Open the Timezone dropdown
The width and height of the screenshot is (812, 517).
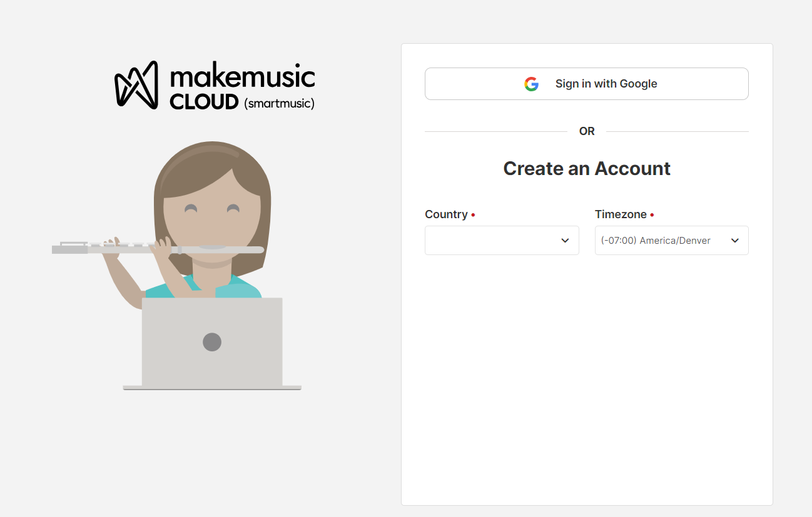click(671, 240)
